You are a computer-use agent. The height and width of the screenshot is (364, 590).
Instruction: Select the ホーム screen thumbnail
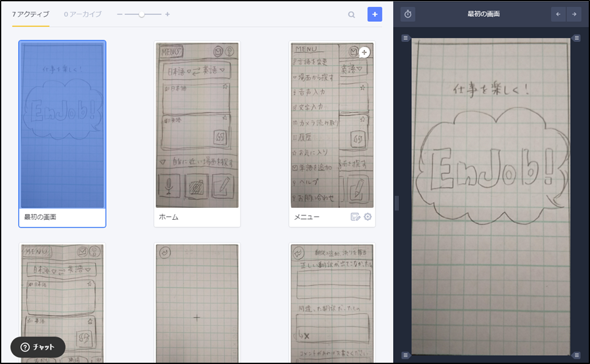(197, 125)
